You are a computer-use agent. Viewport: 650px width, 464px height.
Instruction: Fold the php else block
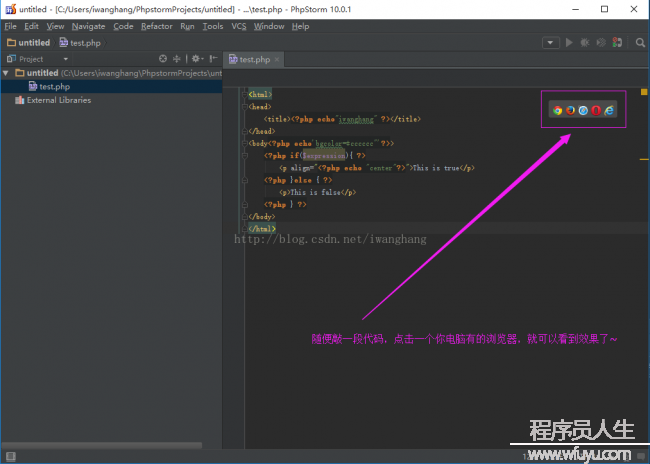point(245,180)
